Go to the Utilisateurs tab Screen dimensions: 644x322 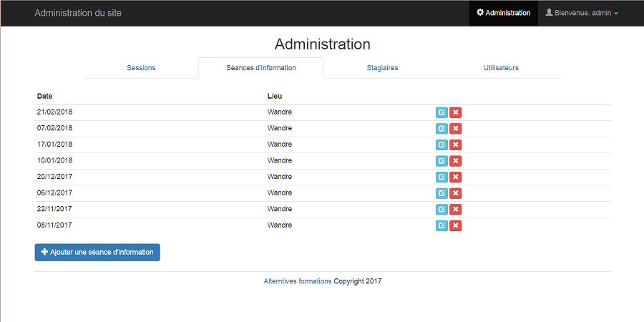point(501,68)
